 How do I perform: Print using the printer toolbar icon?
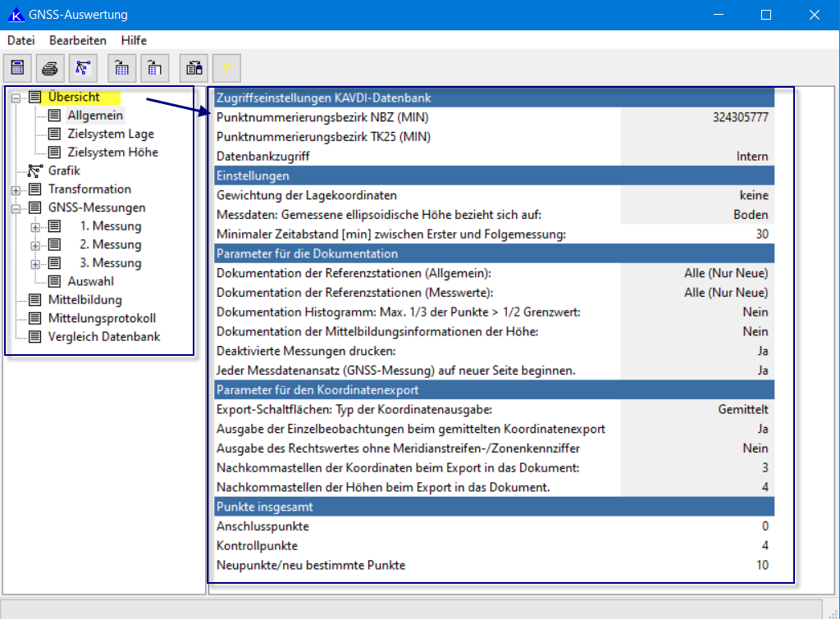[50, 68]
